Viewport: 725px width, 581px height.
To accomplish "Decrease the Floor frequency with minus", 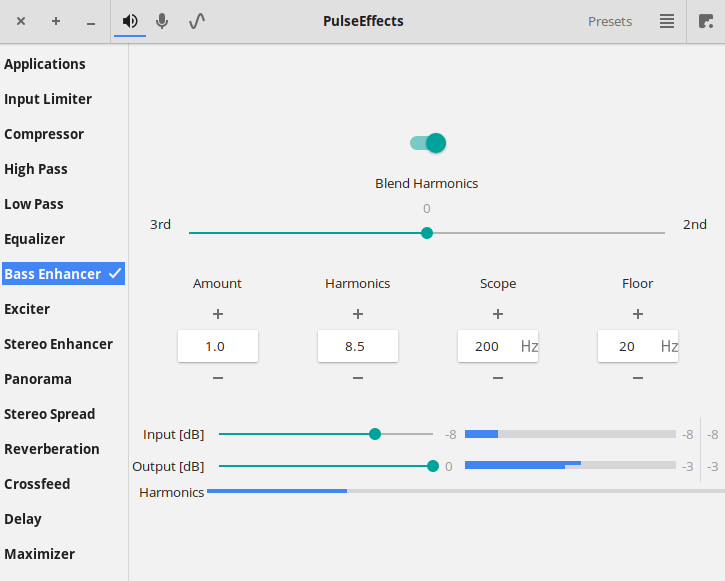I will [638, 378].
